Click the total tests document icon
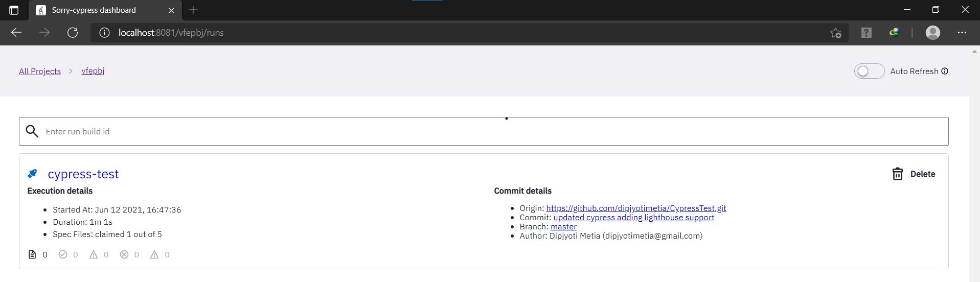Image resolution: width=980 pixels, height=282 pixels. [x=32, y=254]
